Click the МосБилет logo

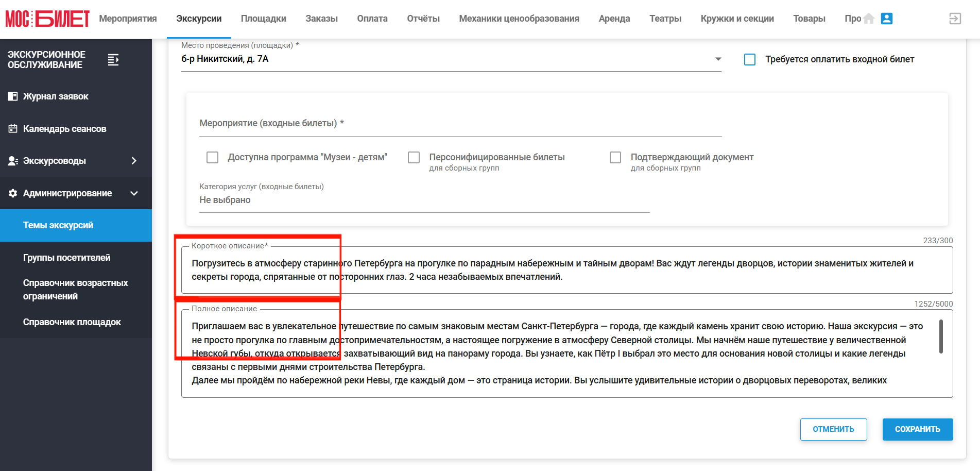coord(47,19)
